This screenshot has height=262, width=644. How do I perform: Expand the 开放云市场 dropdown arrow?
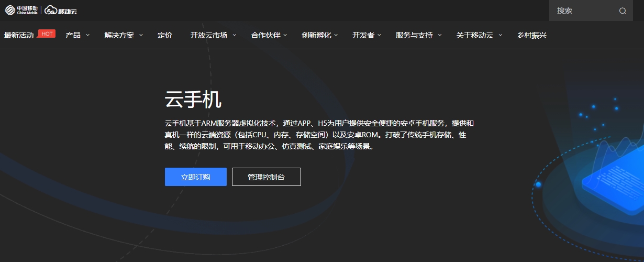click(x=234, y=35)
